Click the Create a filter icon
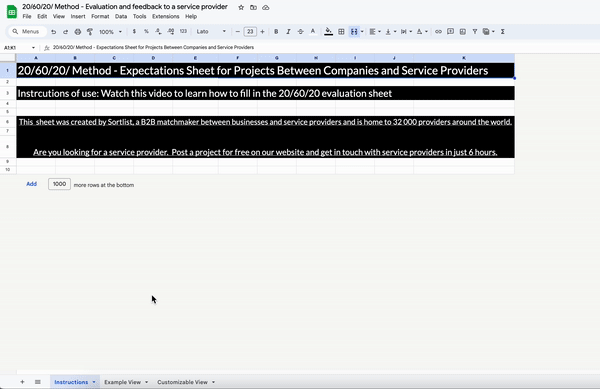Image resolution: width=600 pixels, height=389 pixels. point(474,32)
